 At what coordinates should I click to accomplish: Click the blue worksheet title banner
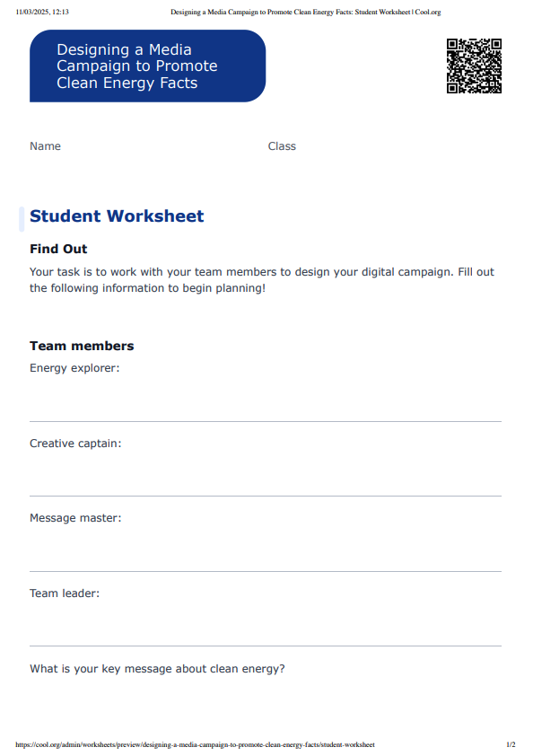point(147,66)
